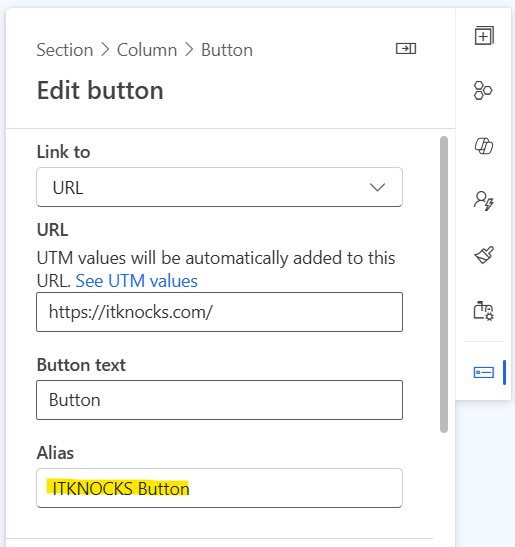The width and height of the screenshot is (515, 547).
Task: Go to Column in the breadcrumb
Action: (147, 50)
